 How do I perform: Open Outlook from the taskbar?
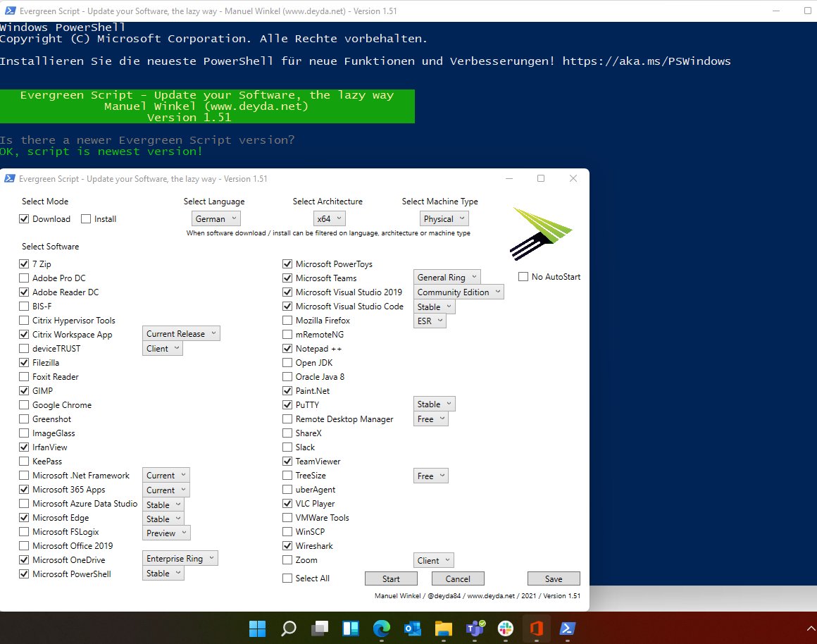[x=412, y=628]
